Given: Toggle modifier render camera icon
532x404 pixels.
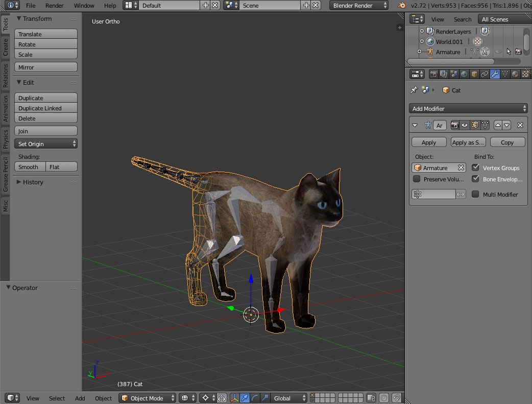Looking at the screenshot, I should [455, 125].
